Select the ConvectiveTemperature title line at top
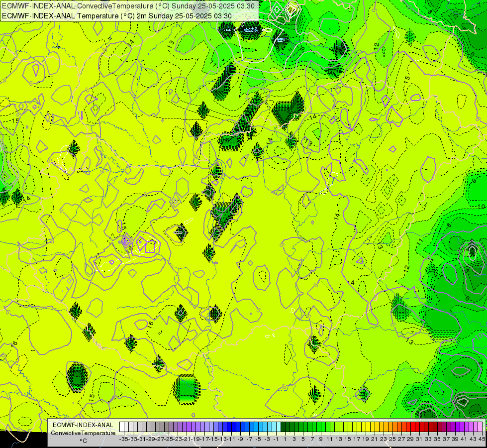 tap(128, 6)
